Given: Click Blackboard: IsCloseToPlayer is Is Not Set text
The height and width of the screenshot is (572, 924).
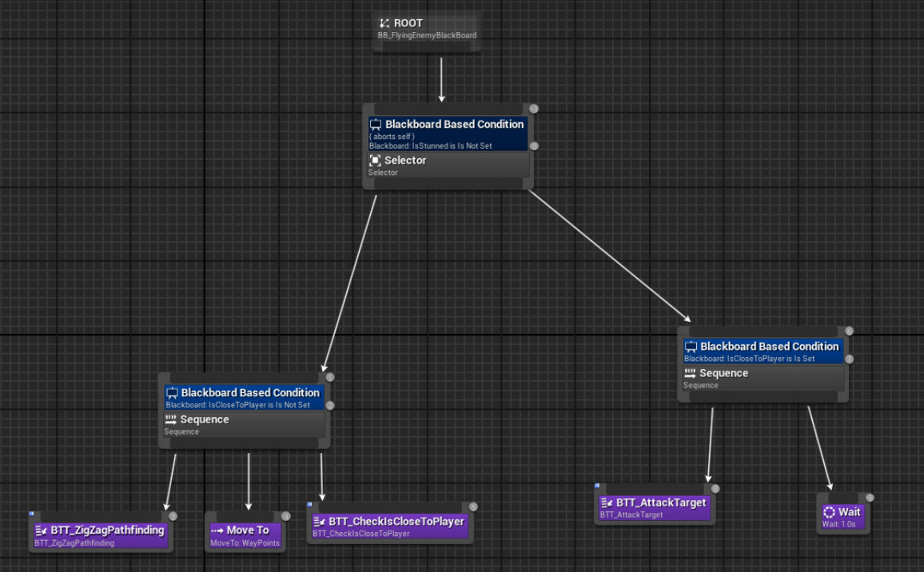Looking at the screenshot, I should coord(238,405).
